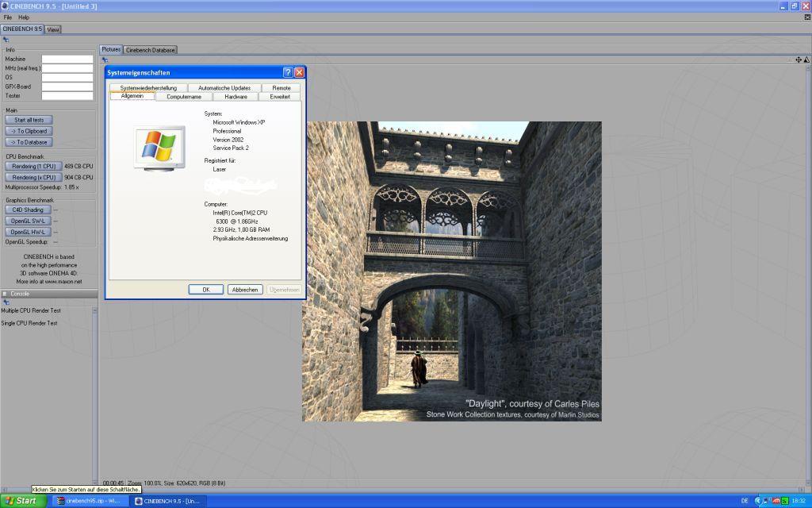Click the CINEBENCH app icon in the title bar
This screenshot has width=812, height=508.
pyautogui.click(x=5, y=6)
